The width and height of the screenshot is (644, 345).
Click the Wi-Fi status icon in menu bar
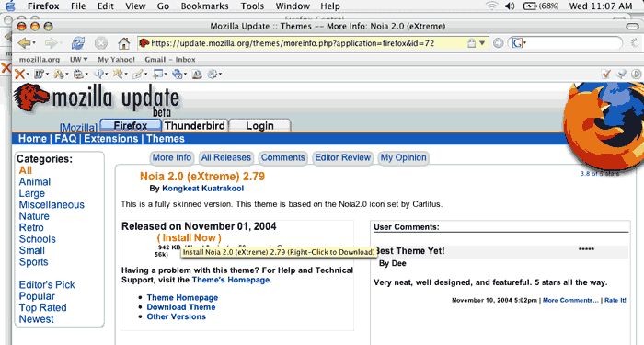coord(491,6)
